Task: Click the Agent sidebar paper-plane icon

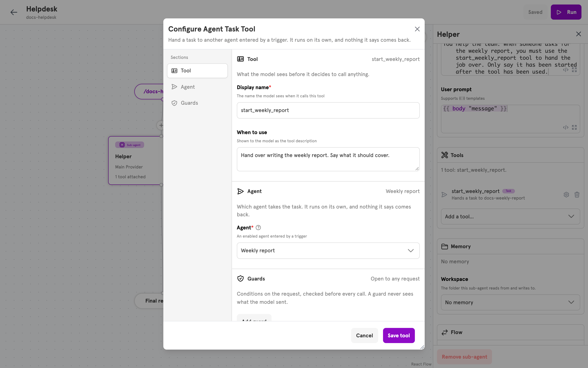Action: pos(174,87)
